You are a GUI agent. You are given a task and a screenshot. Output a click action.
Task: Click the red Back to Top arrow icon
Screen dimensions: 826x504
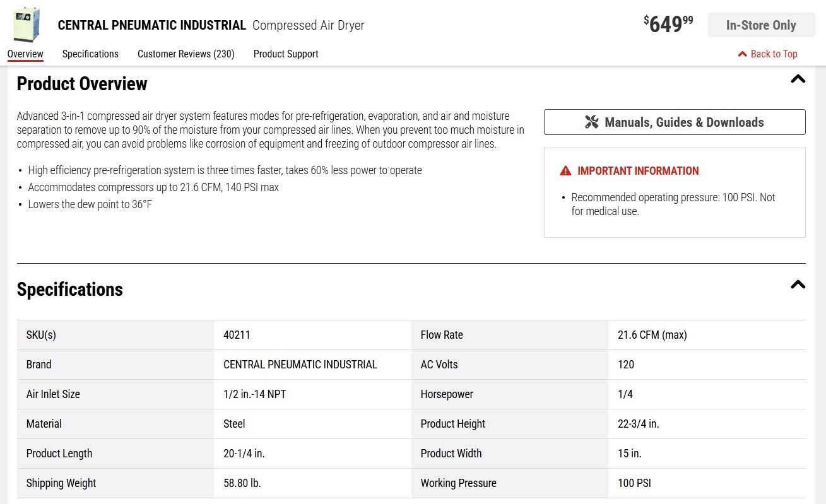point(743,54)
